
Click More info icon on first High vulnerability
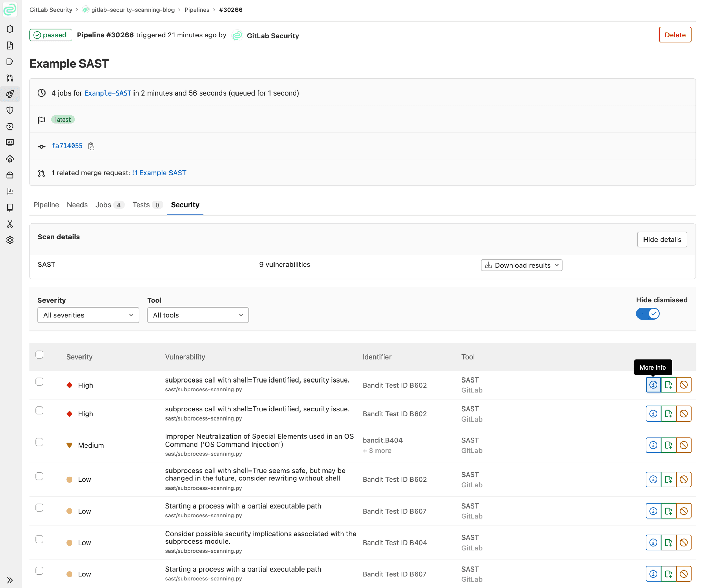653,385
